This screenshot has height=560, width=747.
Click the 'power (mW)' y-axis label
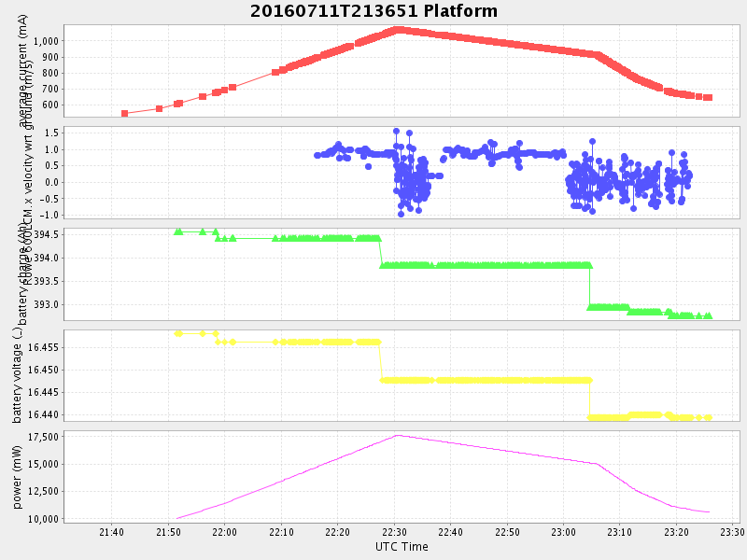point(18,477)
